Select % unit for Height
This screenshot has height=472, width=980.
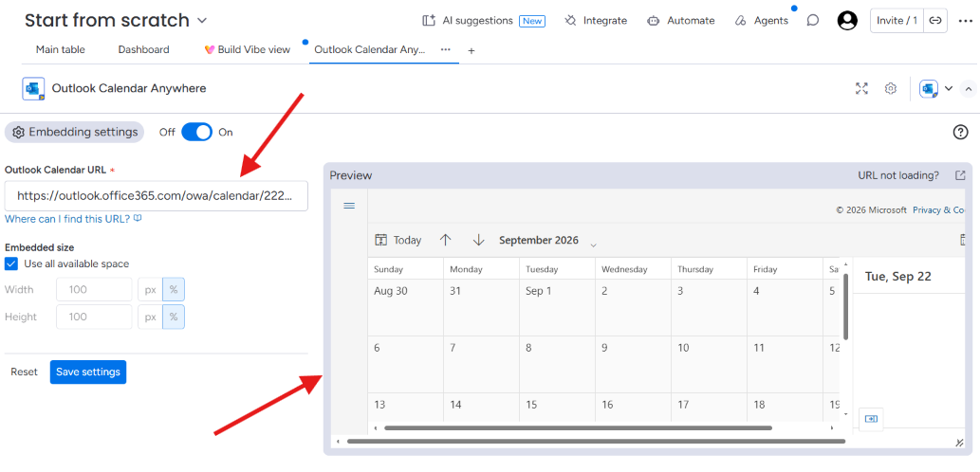174,317
